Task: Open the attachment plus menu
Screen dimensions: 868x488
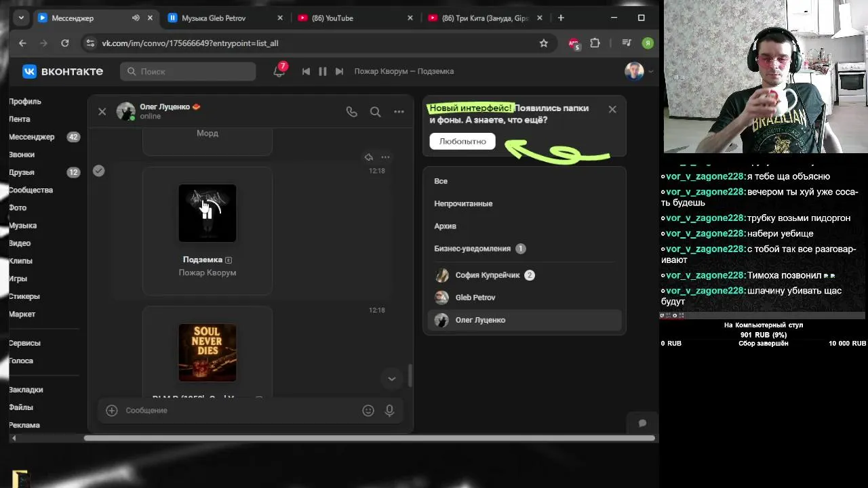Action: tap(112, 410)
